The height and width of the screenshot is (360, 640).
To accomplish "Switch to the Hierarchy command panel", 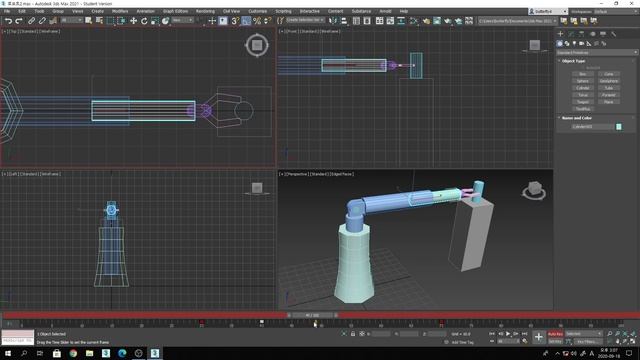I will 582,34.
